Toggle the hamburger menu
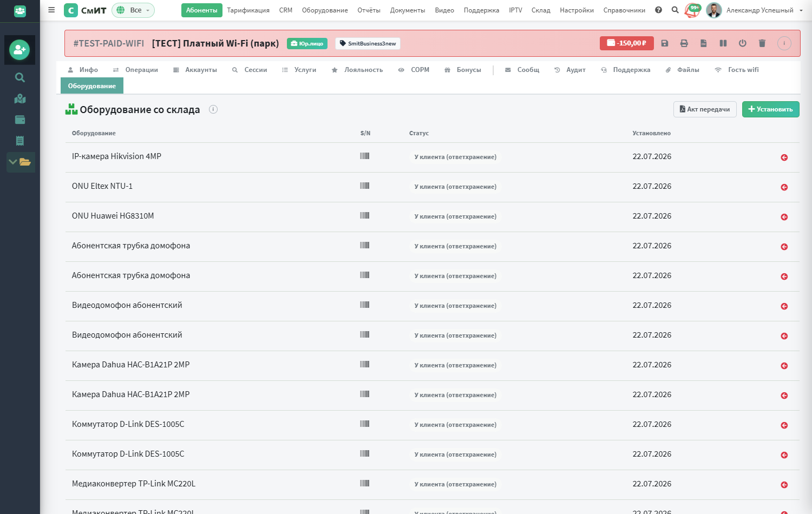Image resolution: width=812 pixels, height=514 pixels. tap(51, 10)
